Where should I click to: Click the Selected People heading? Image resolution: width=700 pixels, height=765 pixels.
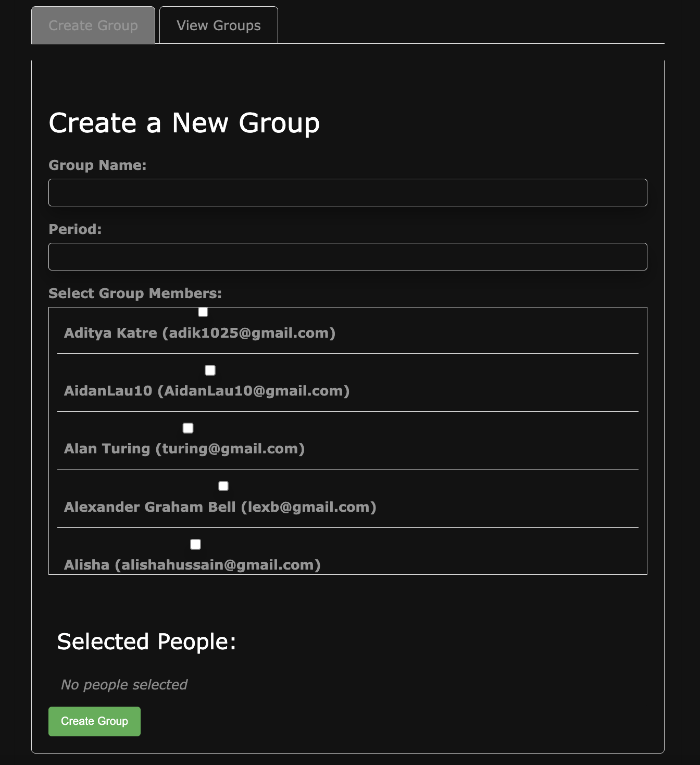(147, 641)
